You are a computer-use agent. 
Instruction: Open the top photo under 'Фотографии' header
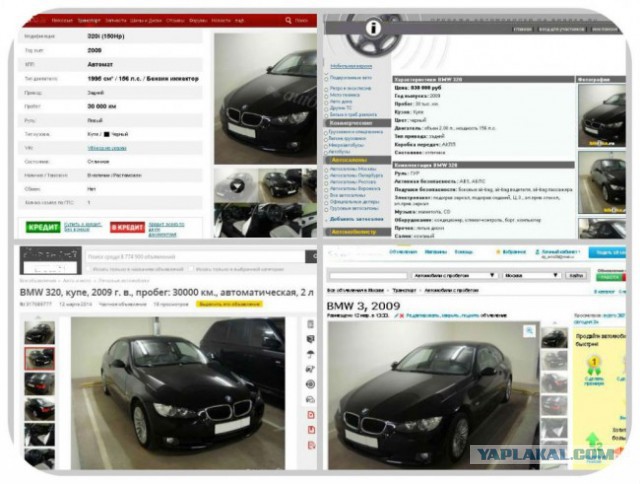coord(602,116)
